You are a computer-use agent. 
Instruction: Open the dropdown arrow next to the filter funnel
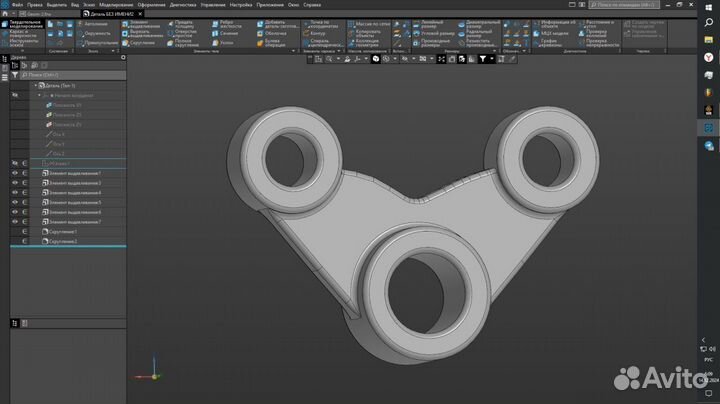[491, 59]
